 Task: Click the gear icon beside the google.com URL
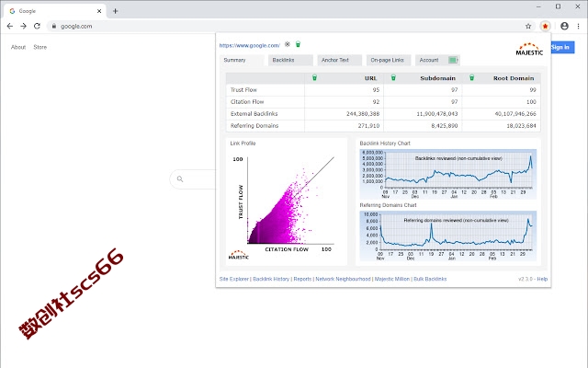click(288, 44)
